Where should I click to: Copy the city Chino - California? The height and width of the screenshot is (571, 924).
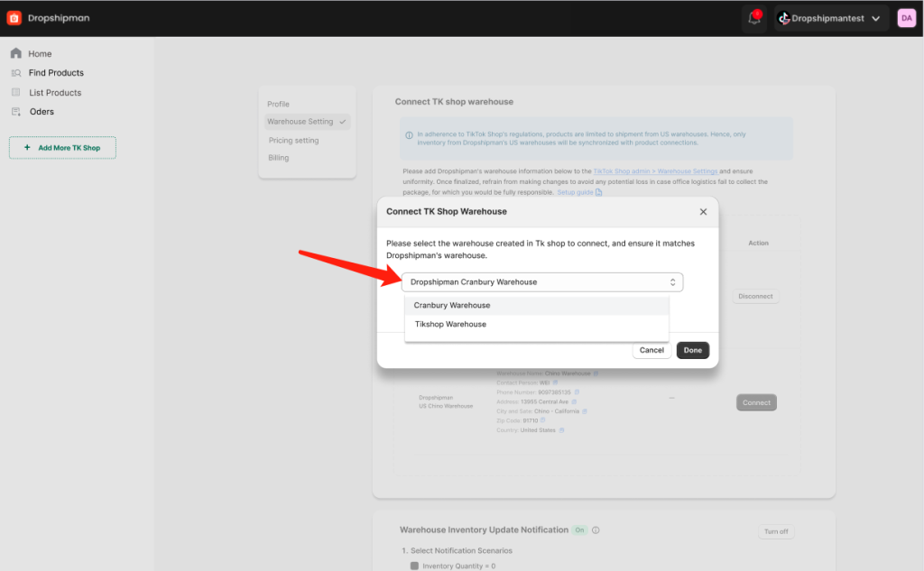[x=585, y=411]
